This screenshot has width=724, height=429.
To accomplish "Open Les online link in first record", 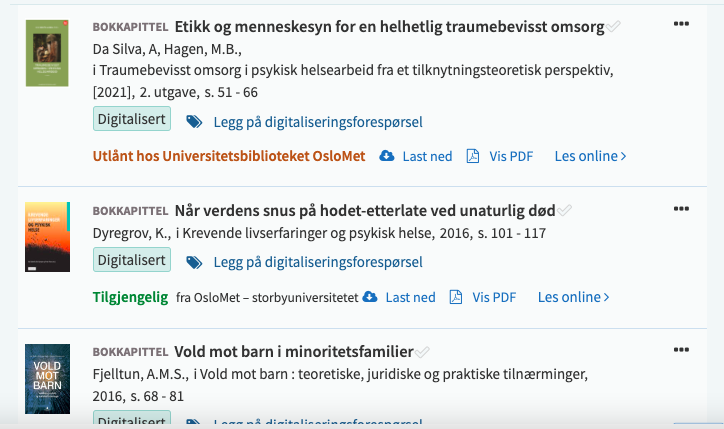I will (x=590, y=156).
